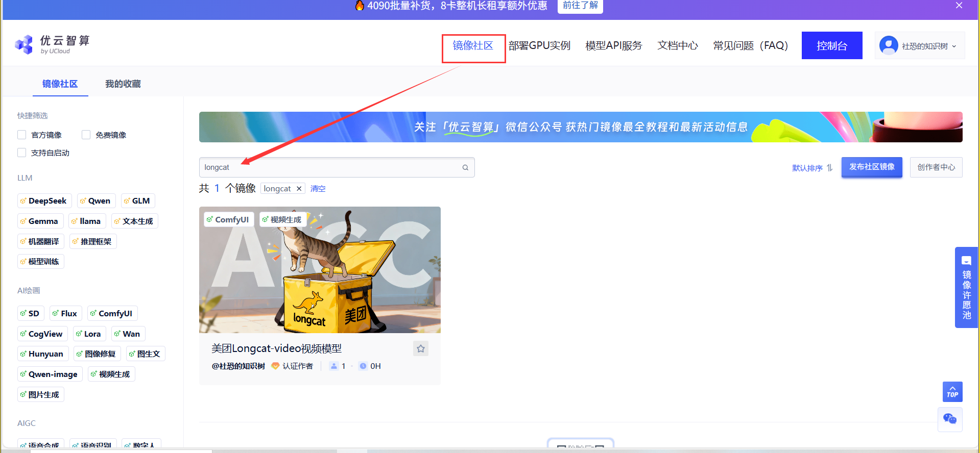Click the author @社恐的知识树 link
Screen dimensions: 980x453
238,366
